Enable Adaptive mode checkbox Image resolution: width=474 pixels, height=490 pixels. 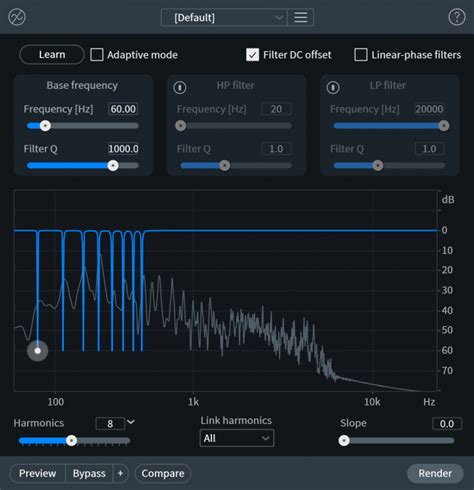[97, 55]
